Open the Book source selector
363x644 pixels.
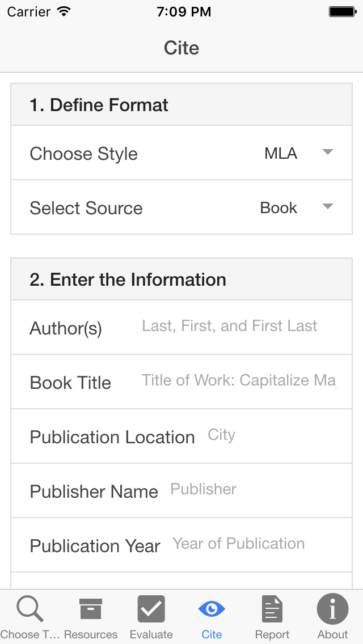(x=278, y=208)
